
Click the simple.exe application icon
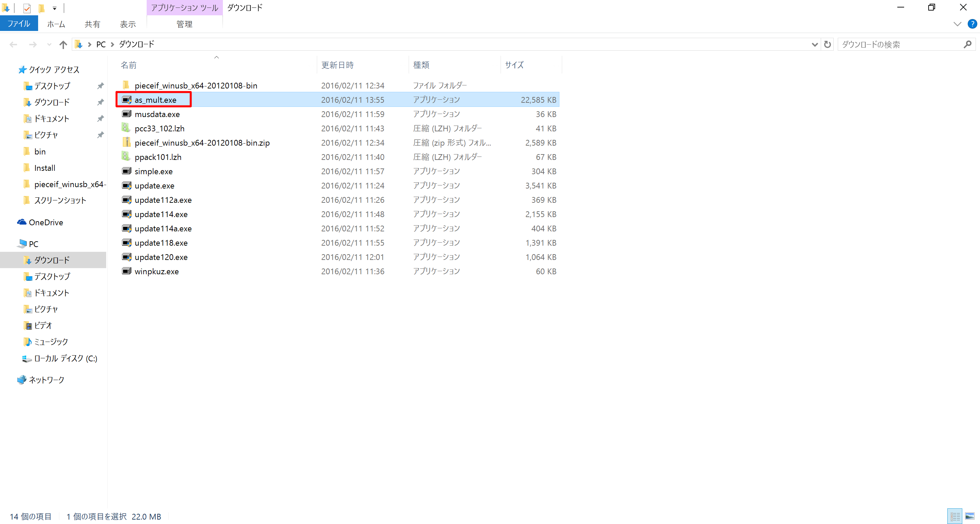(x=126, y=171)
